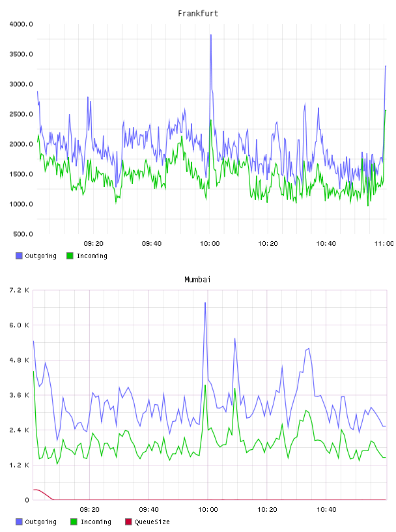Click the 3000.0 axis label in Frankfurt chart
This screenshot has width=396, height=532.
point(21,84)
